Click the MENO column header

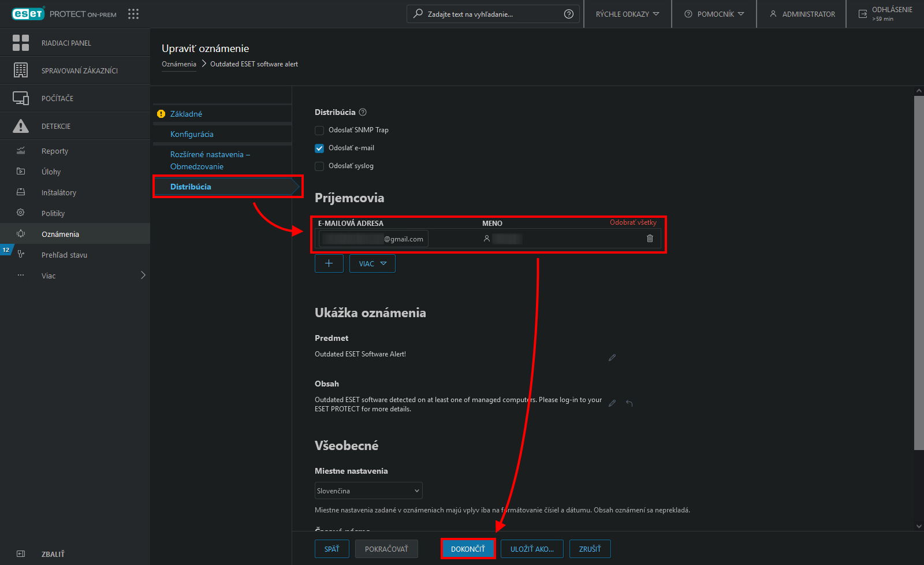pos(492,223)
